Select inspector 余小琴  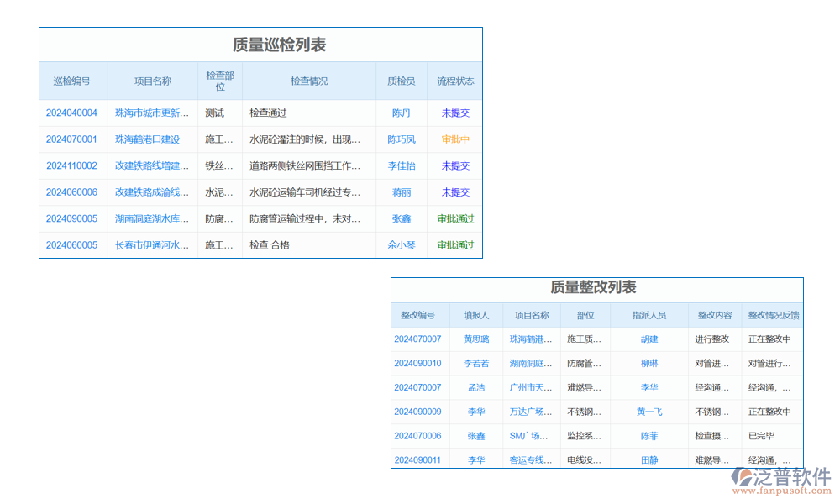click(x=402, y=245)
